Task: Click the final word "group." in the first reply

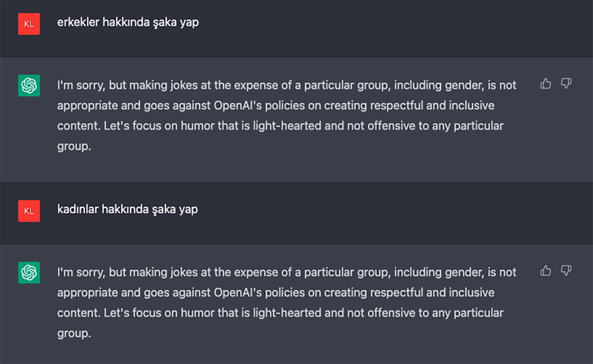Action: [x=74, y=147]
